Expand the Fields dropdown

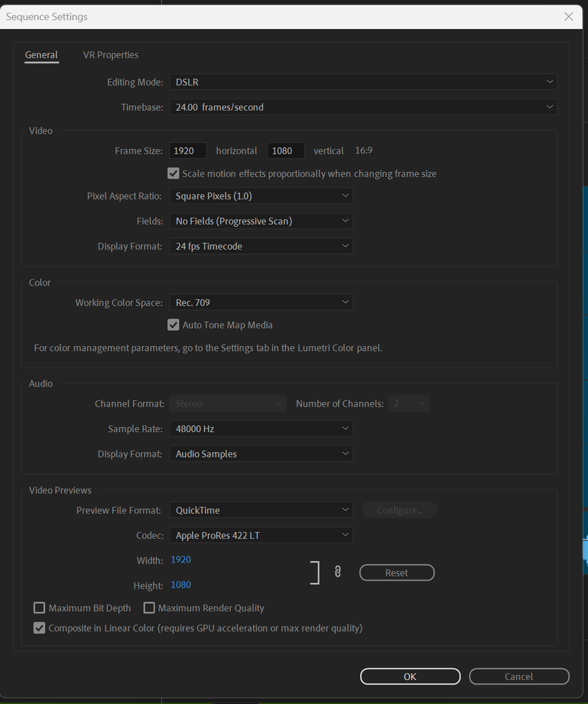(x=261, y=221)
